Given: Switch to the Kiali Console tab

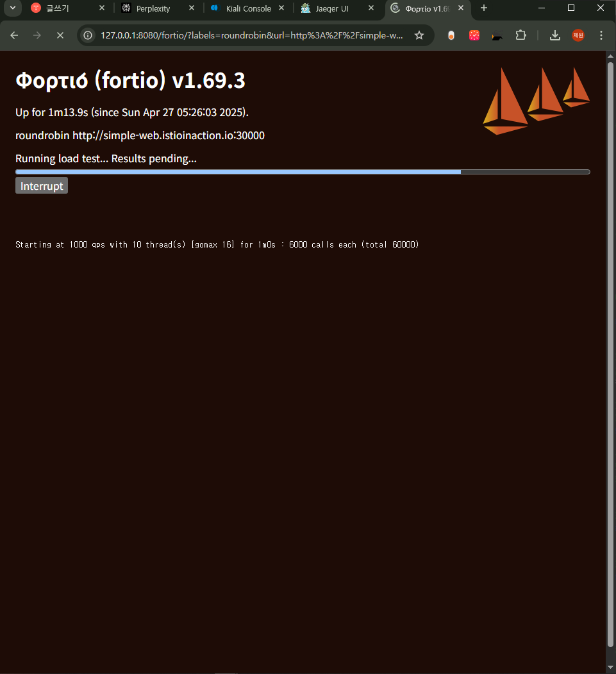Looking at the screenshot, I should coord(248,8).
